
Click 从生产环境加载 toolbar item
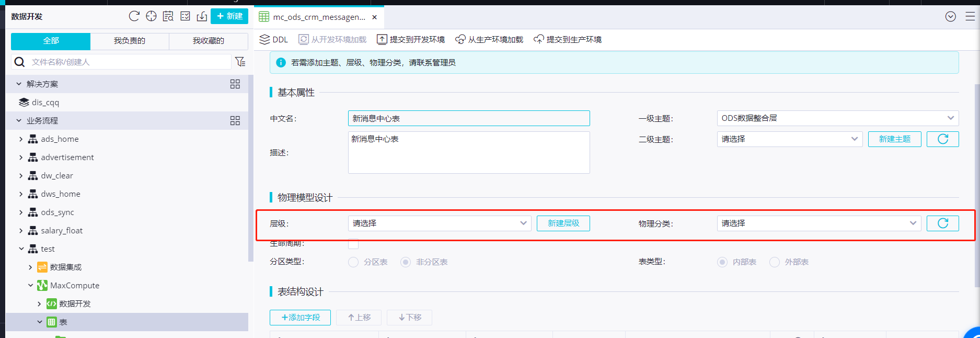pyautogui.click(x=489, y=39)
